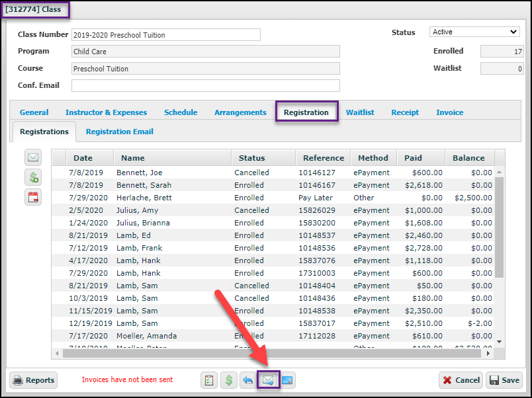The image size is (532, 398).
Task: Click the Program field showing Child Care
Action: click(x=206, y=52)
